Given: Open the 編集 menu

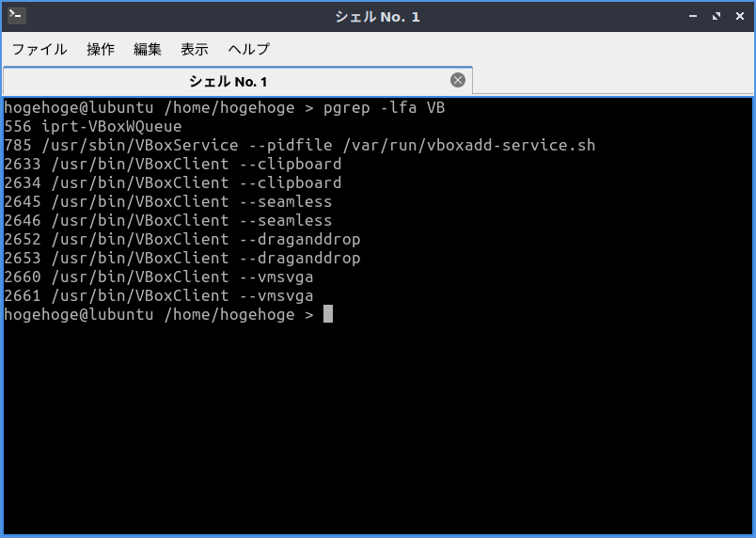Looking at the screenshot, I should 147,49.
